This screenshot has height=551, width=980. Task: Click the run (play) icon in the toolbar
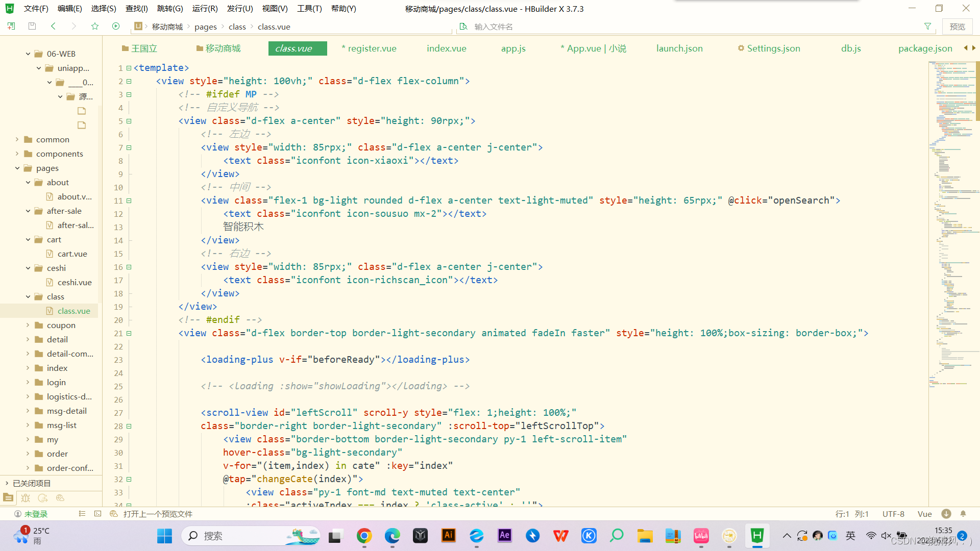tap(116, 26)
